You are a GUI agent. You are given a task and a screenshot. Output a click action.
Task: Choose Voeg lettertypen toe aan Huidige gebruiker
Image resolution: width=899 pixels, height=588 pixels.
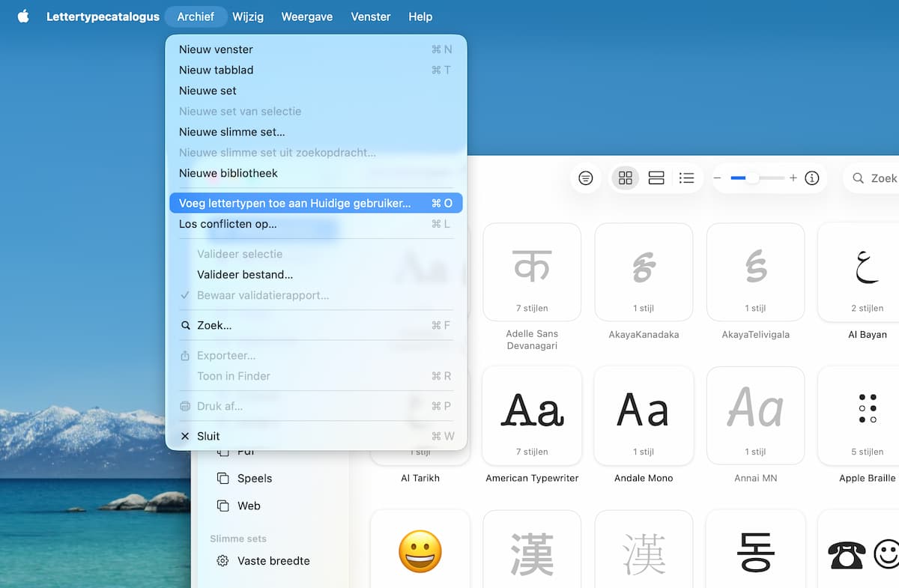pyautogui.click(x=294, y=203)
